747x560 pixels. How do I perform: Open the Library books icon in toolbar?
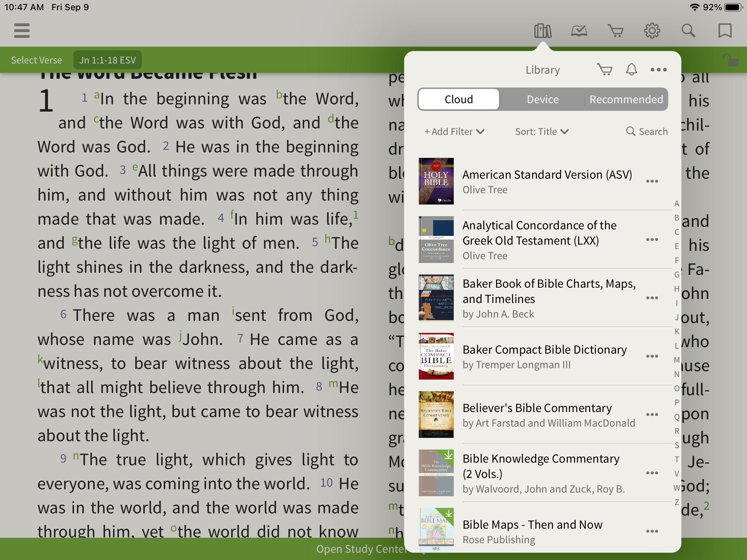pyautogui.click(x=543, y=31)
